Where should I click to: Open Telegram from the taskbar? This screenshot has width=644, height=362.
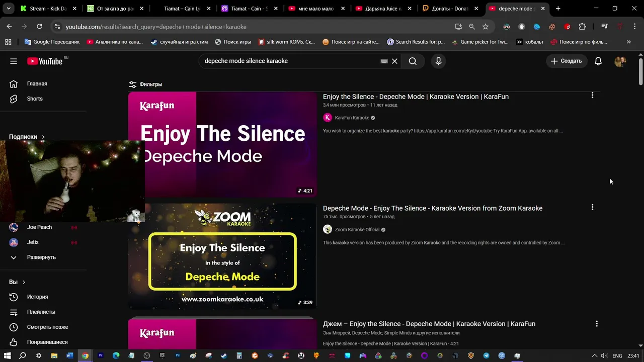click(486, 355)
